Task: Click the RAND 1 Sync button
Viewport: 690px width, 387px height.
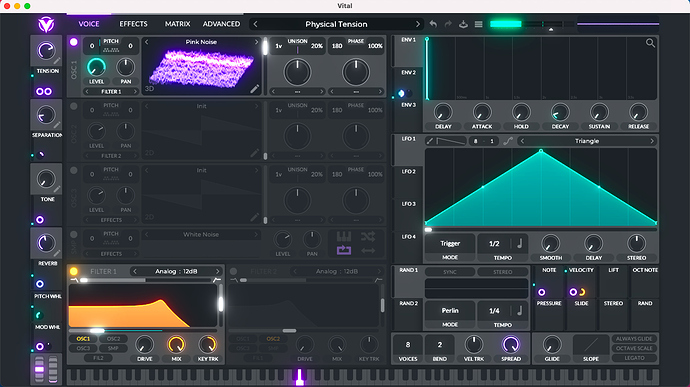Action: 450,272
